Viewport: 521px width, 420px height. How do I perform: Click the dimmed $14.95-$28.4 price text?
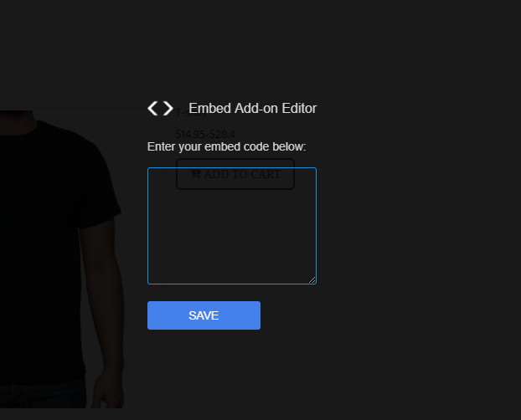pos(205,134)
